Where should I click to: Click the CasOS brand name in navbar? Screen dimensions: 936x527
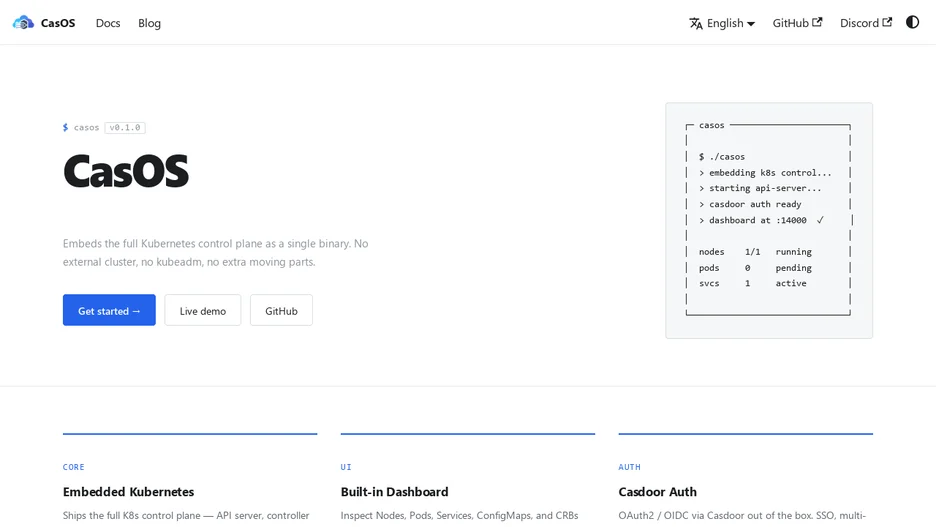tap(58, 23)
